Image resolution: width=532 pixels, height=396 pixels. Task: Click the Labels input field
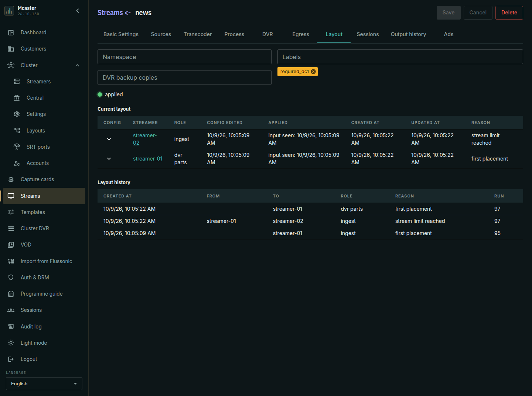(x=400, y=57)
